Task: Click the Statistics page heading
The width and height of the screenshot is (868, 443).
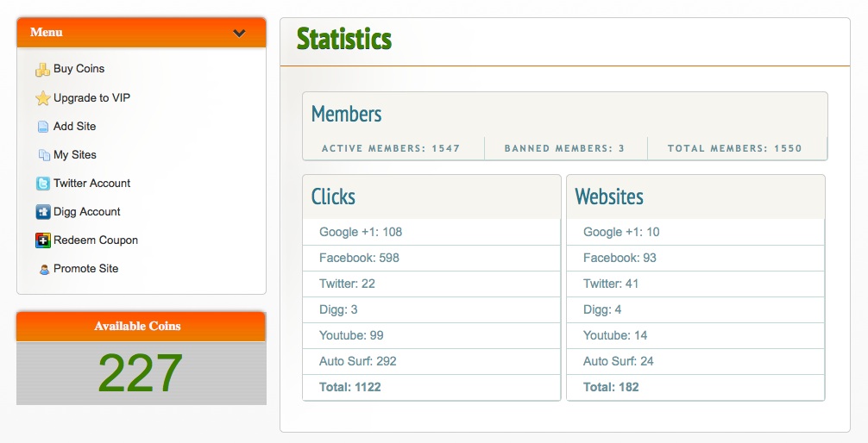Action: 343,40
